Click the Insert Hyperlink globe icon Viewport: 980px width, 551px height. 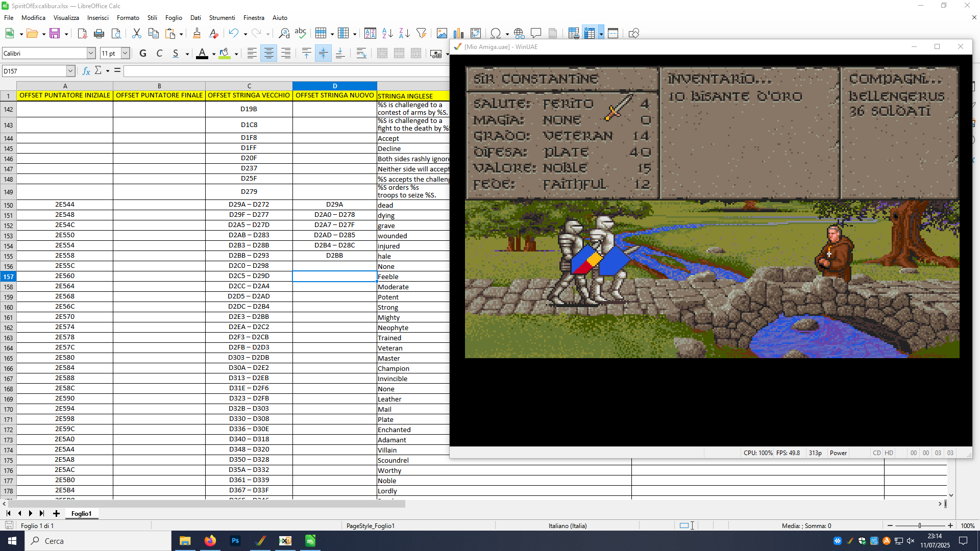click(x=519, y=34)
